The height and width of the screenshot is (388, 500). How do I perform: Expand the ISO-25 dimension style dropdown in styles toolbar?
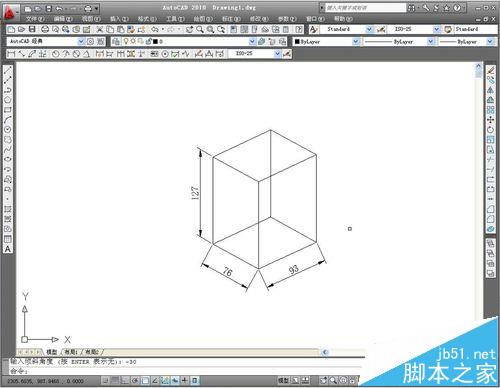coord(437,30)
